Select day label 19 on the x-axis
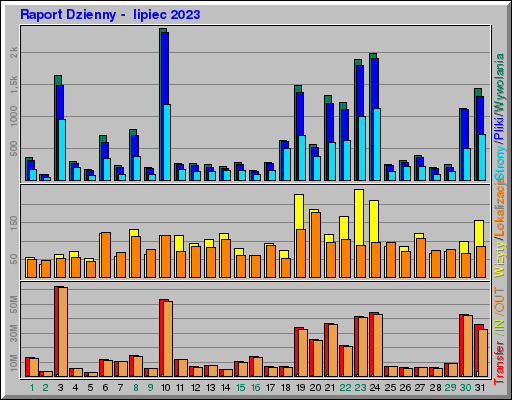 point(300,388)
